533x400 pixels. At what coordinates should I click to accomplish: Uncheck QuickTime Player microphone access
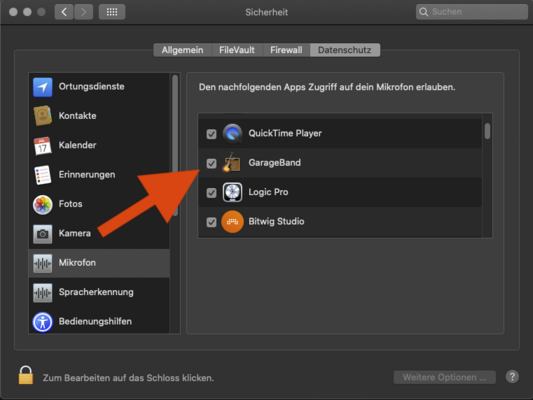tap(211, 134)
